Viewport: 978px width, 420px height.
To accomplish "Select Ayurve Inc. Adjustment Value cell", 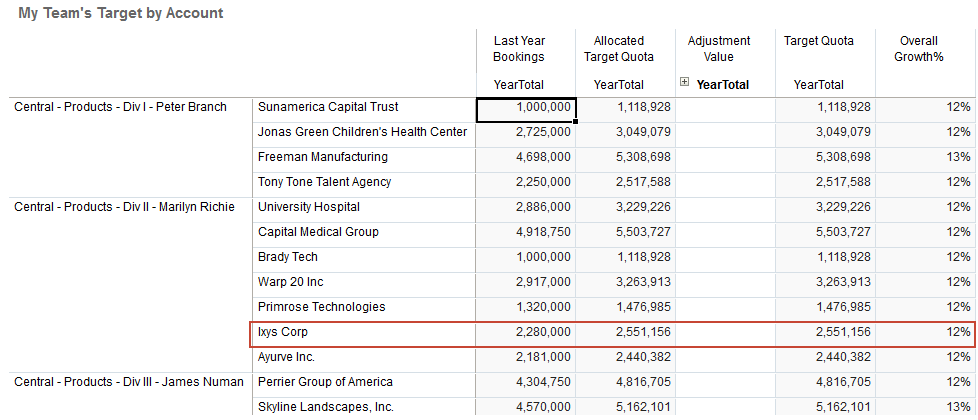I will [725, 357].
